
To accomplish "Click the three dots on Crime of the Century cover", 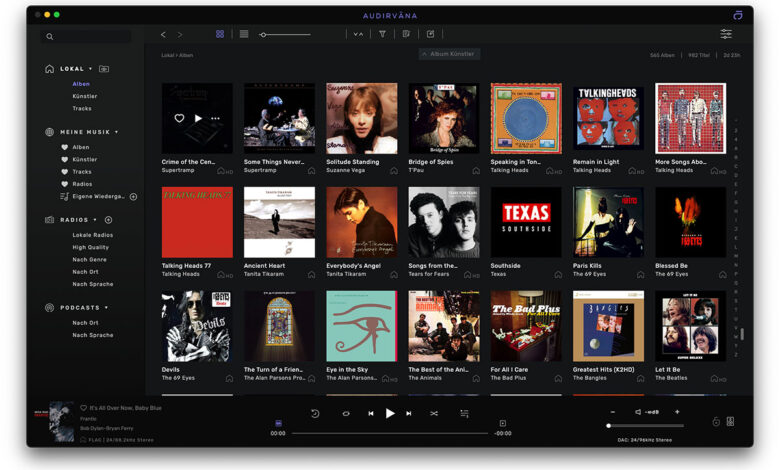I will (x=215, y=118).
